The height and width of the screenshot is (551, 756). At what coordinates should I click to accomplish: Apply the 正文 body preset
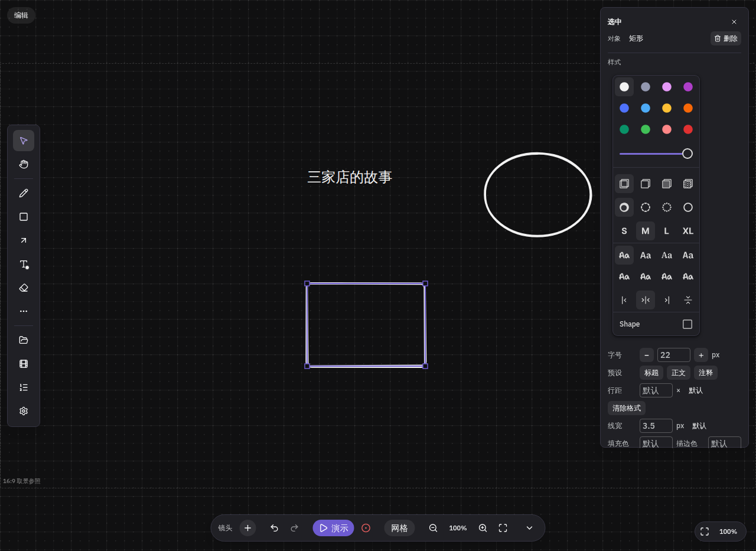pos(679,373)
